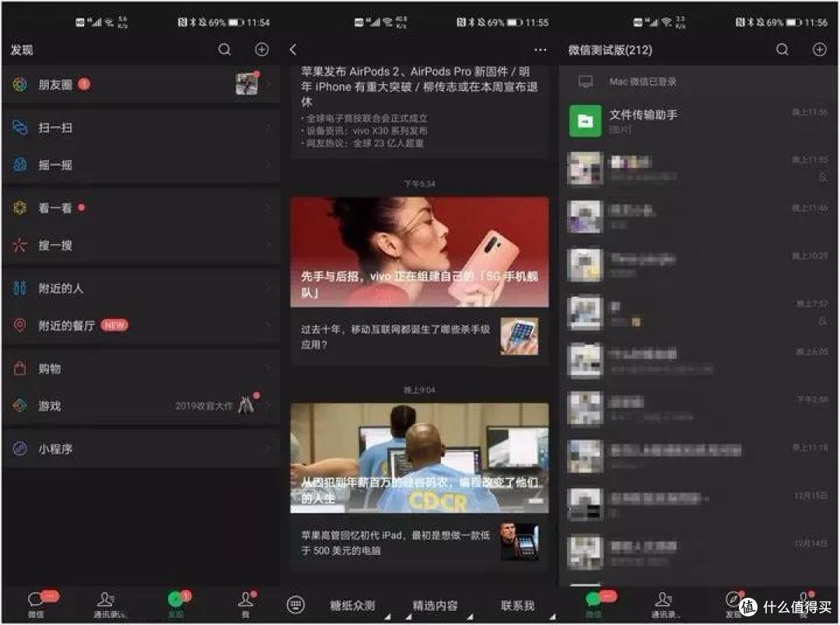Select 微信 tab on chat list screen
This screenshot has width=840, height=625.
tap(595, 605)
